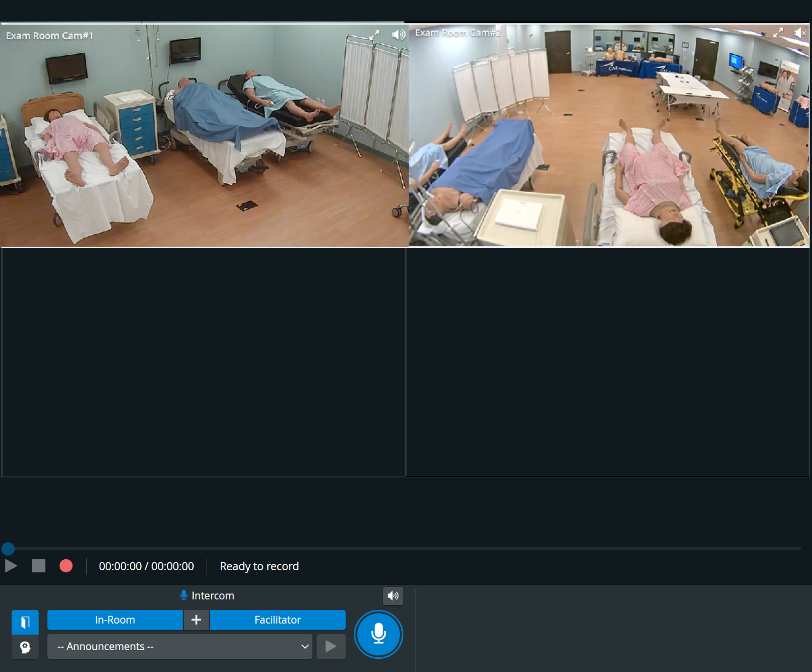This screenshot has height=672, width=812.
Task: Select the In-Room intercom button
Action: point(115,620)
